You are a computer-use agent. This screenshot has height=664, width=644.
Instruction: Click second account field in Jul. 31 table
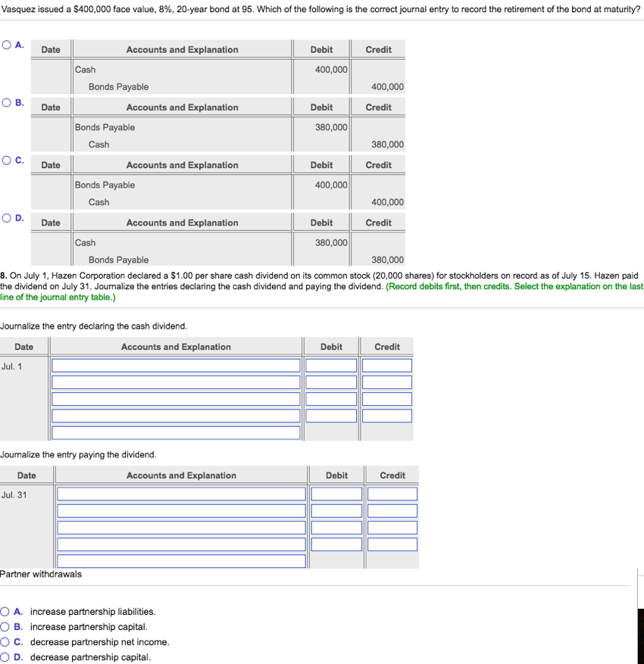pyautogui.click(x=181, y=511)
